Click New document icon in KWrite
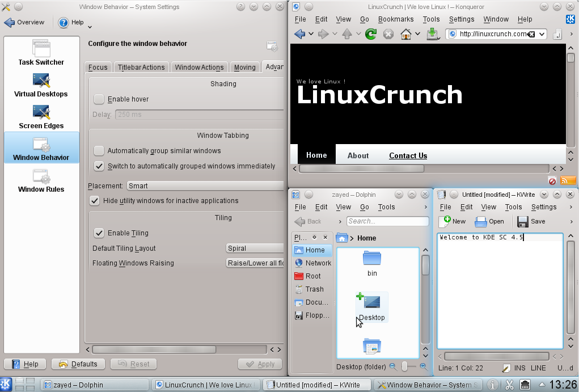This screenshot has height=392, width=579. 453,221
